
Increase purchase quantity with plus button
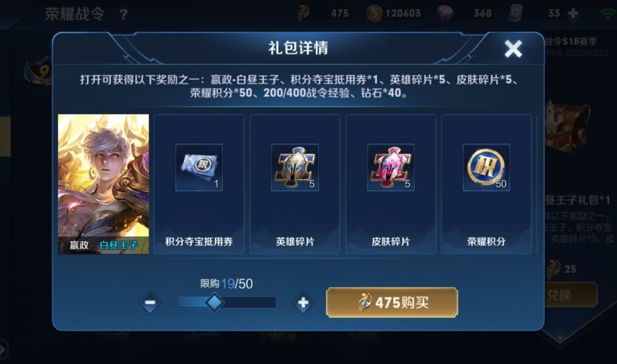click(x=303, y=302)
